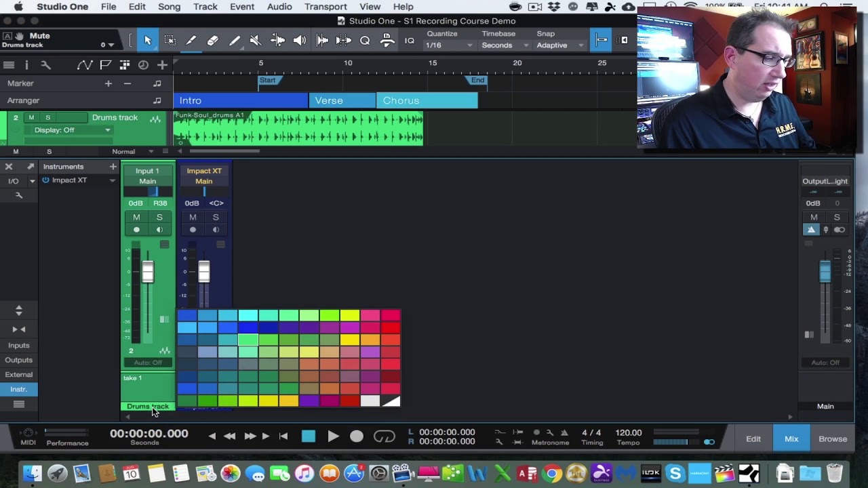
Task: Mute the Impact XT mixer channel
Action: tap(193, 218)
